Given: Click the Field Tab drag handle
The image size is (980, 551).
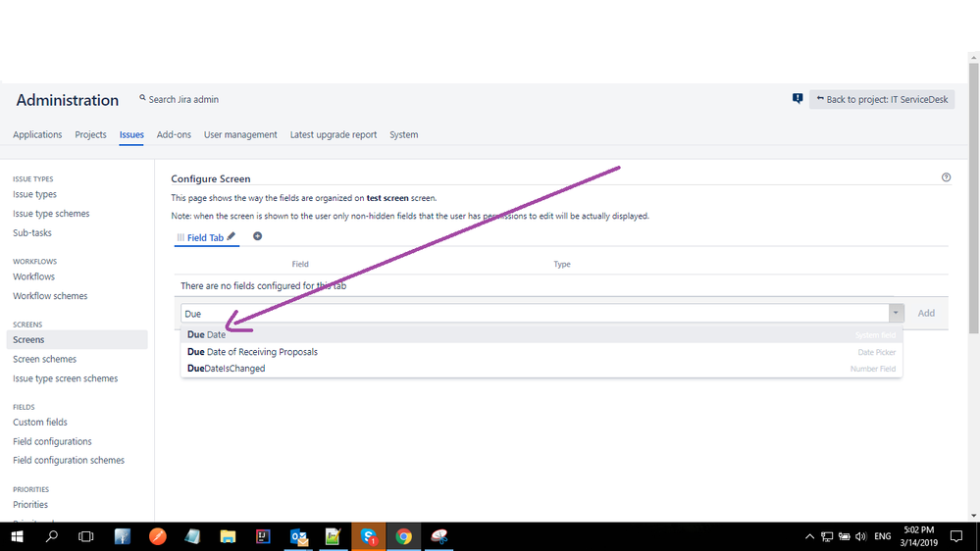Looking at the screenshot, I should [181, 237].
